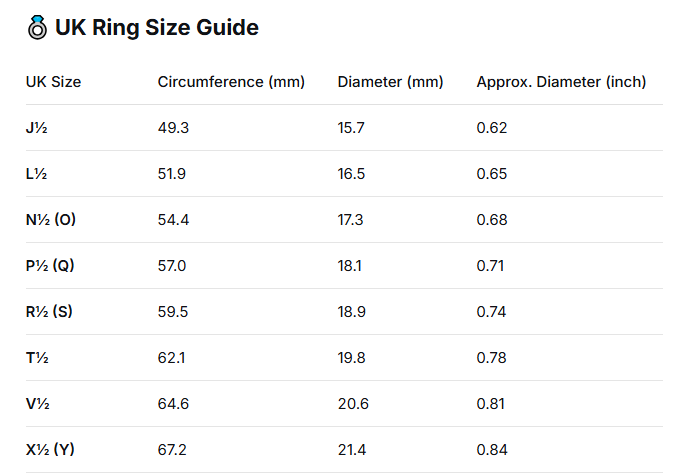Click the Circumference (mm) column header

click(231, 82)
